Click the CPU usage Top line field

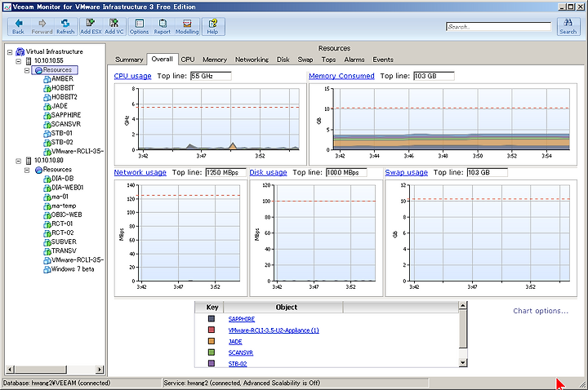pos(211,76)
